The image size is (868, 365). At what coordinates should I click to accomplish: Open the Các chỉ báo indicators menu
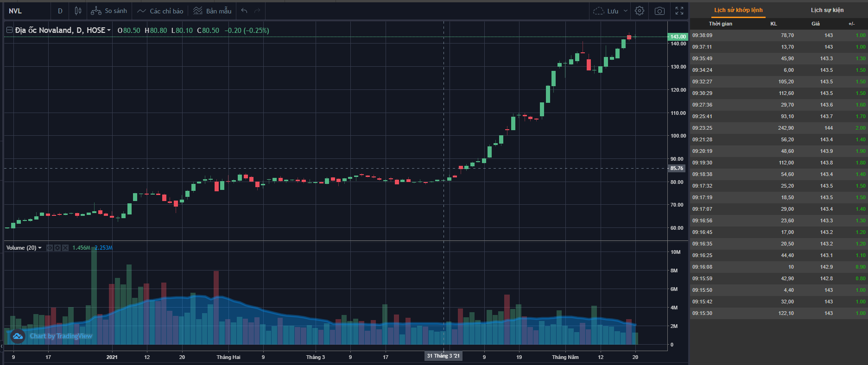[160, 11]
